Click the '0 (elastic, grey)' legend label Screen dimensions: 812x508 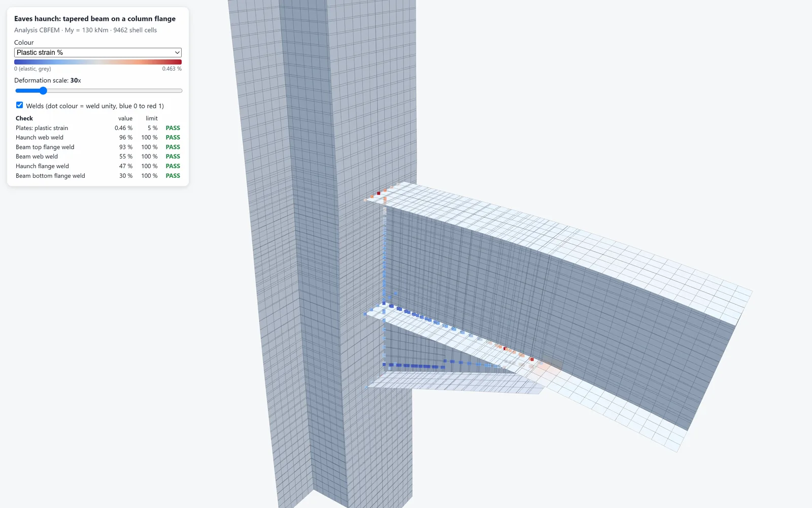(x=32, y=69)
